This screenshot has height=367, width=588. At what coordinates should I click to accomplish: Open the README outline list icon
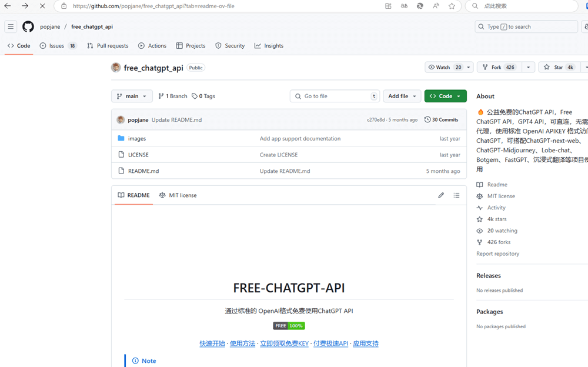tap(456, 195)
